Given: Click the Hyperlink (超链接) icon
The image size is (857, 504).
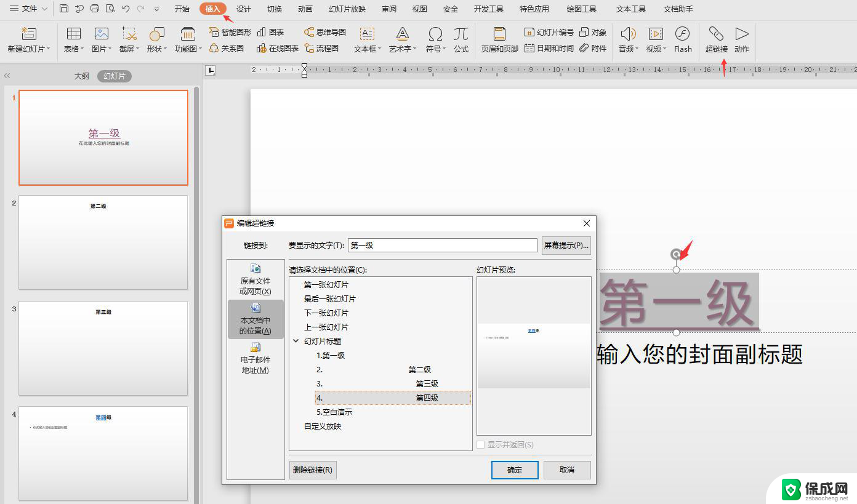Looking at the screenshot, I should [716, 34].
